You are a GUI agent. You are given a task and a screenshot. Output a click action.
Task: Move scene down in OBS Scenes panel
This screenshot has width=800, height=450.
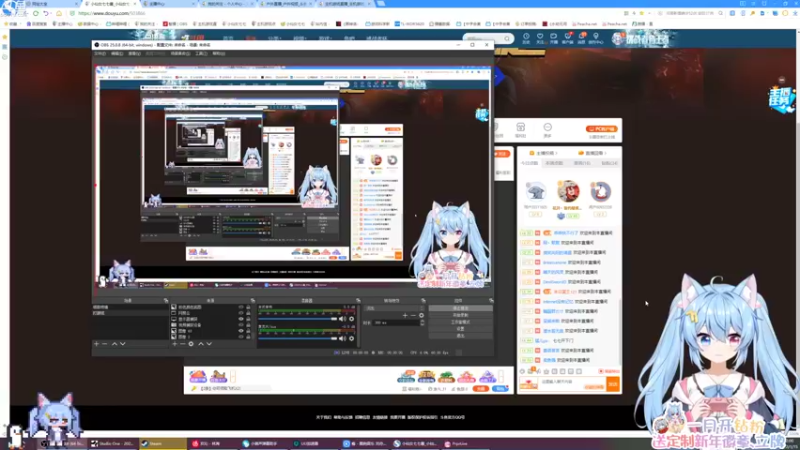click(x=122, y=344)
